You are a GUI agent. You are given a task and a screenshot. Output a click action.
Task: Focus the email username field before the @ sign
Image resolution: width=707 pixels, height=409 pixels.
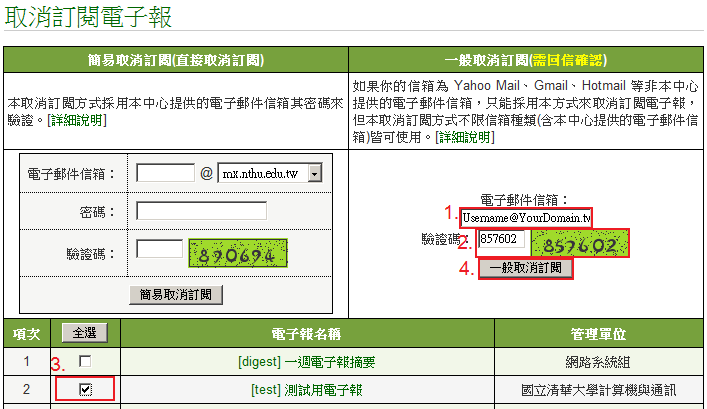[165, 173]
